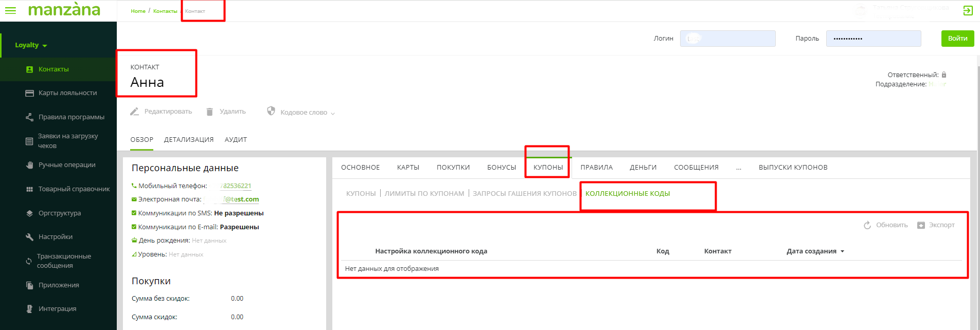Click the Edit pencil icon
This screenshot has height=330, width=980.
[135, 112]
